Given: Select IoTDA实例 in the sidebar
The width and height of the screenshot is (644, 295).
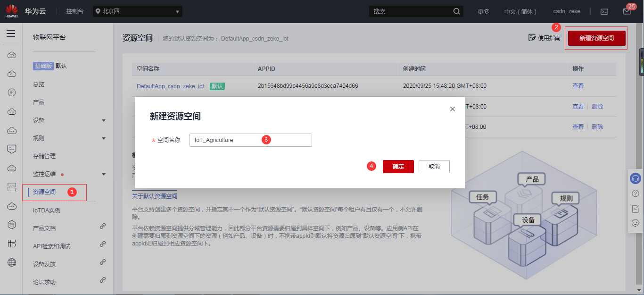Looking at the screenshot, I should 47,210.
